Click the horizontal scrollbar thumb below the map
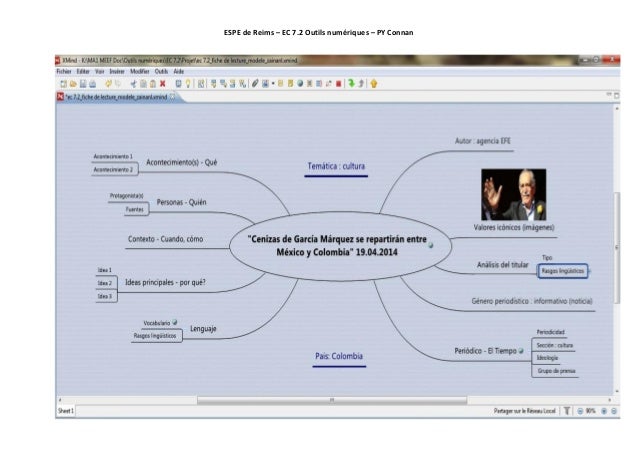Image resolution: width=638 pixels, height=452 pixels. tap(332, 400)
